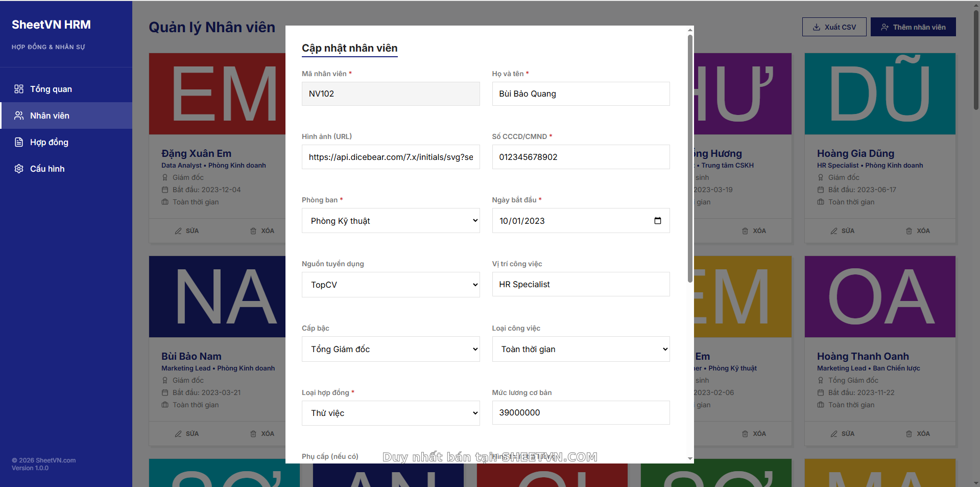Click SỬA on Hoàng Thanh Oanh card
The height and width of the screenshot is (487, 980).
click(x=842, y=434)
